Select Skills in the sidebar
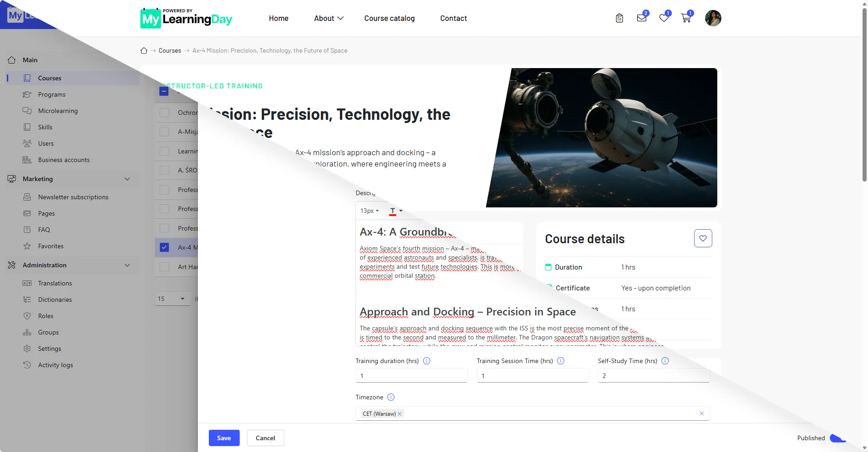Screen dimensions: 868x452 coord(45,127)
